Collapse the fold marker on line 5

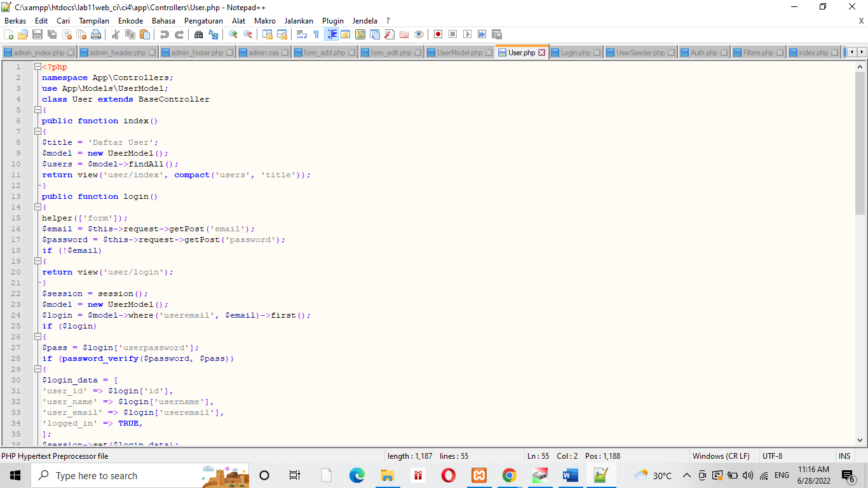tap(37, 110)
